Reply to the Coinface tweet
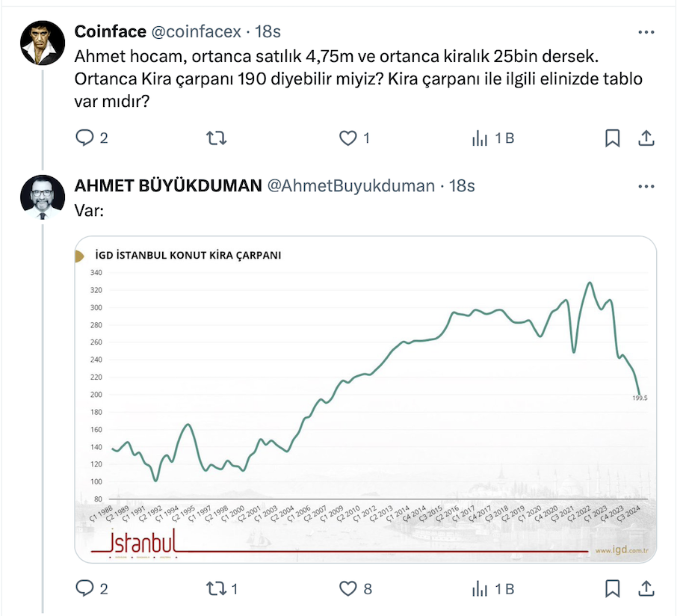This screenshot has height=616, width=686. [x=85, y=138]
